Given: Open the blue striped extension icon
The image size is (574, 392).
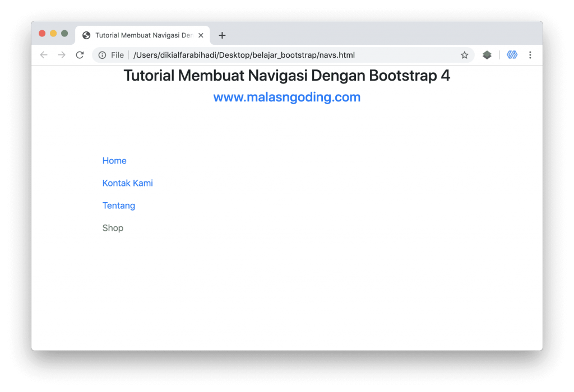Looking at the screenshot, I should [512, 55].
